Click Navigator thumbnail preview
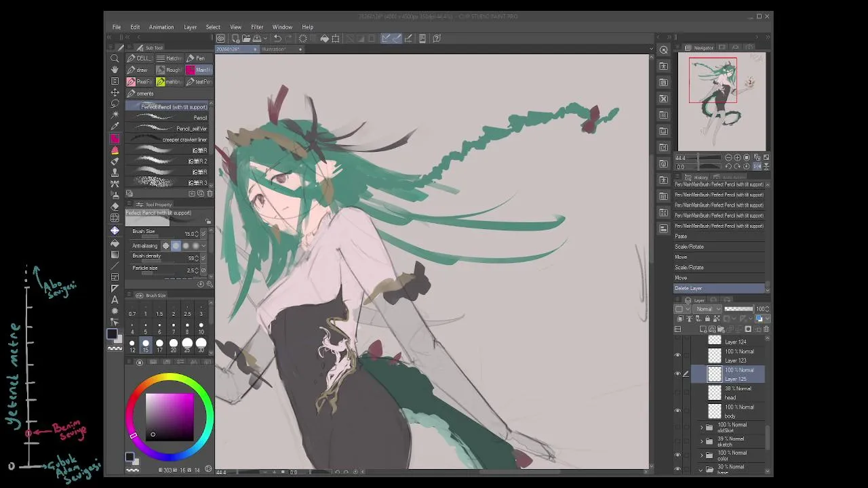The height and width of the screenshot is (488, 868). click(x=722, y=102)
